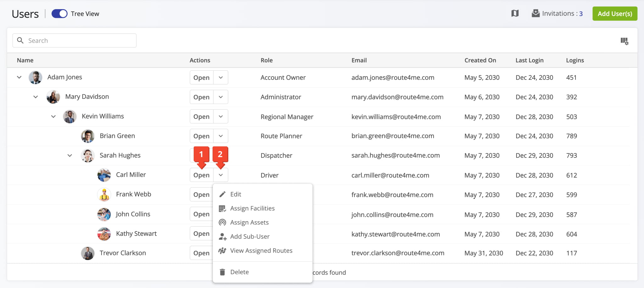Image resolution: width=644 pixels, height=288 pixels.
Task: Click Open button for Brian Green
Action: point(202,136)
